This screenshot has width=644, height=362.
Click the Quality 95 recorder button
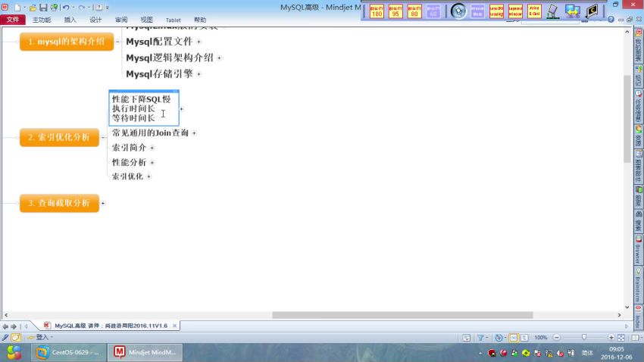(395, 11)
